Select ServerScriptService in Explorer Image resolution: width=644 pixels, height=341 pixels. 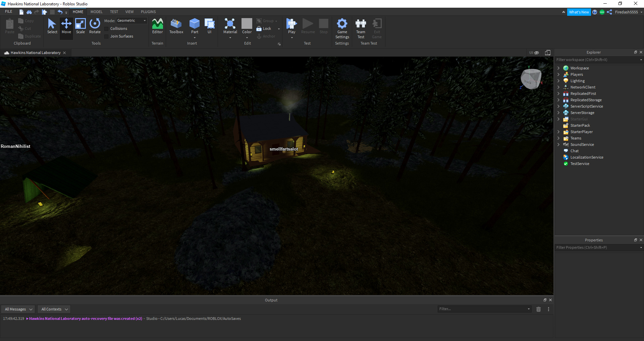click(x=586, y=106)
